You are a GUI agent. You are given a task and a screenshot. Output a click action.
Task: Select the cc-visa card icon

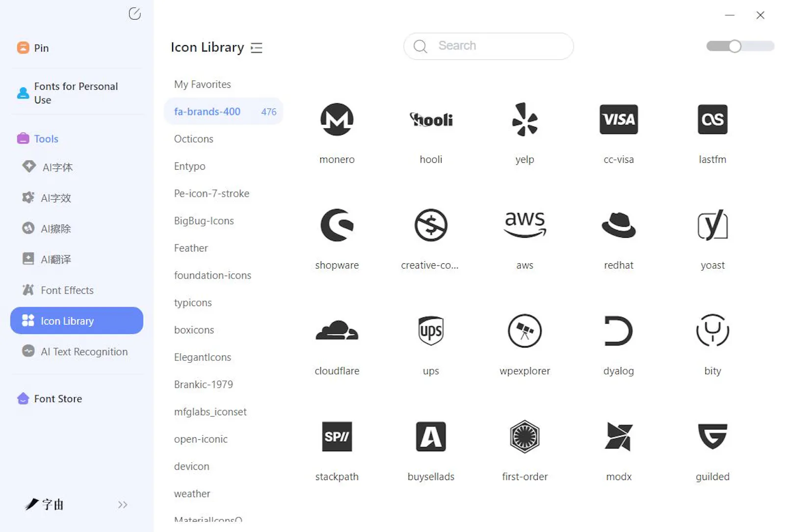point(619,119)
